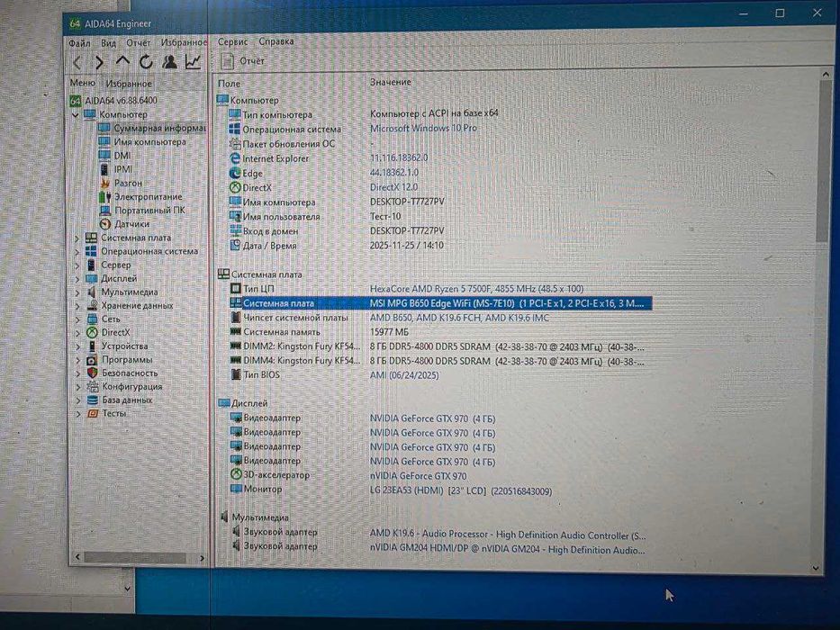This screenshot has height=630, width=840.
Task: Expand the Мультимедиа tree node
Action: pyautogui.click(x=77, y=292)
